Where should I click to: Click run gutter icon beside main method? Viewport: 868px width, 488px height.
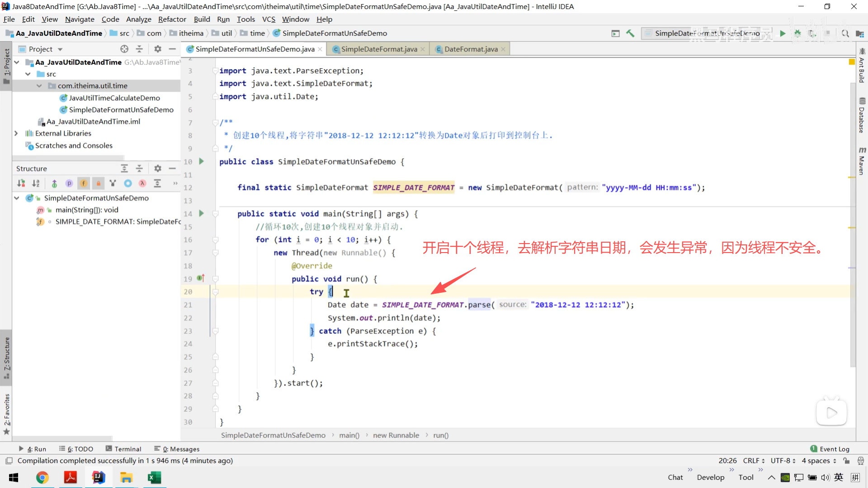(202, 213)
